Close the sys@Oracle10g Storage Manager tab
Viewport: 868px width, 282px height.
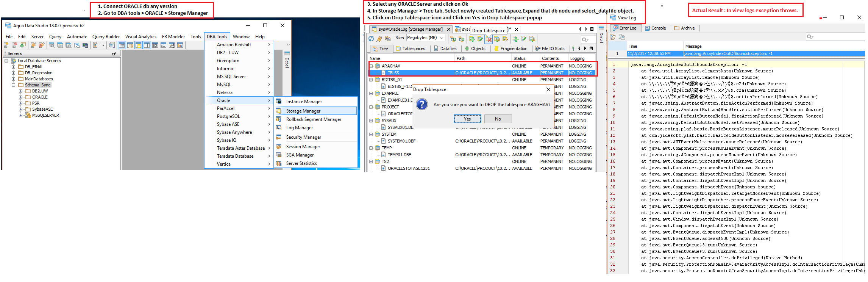click(x=449, y=29)
